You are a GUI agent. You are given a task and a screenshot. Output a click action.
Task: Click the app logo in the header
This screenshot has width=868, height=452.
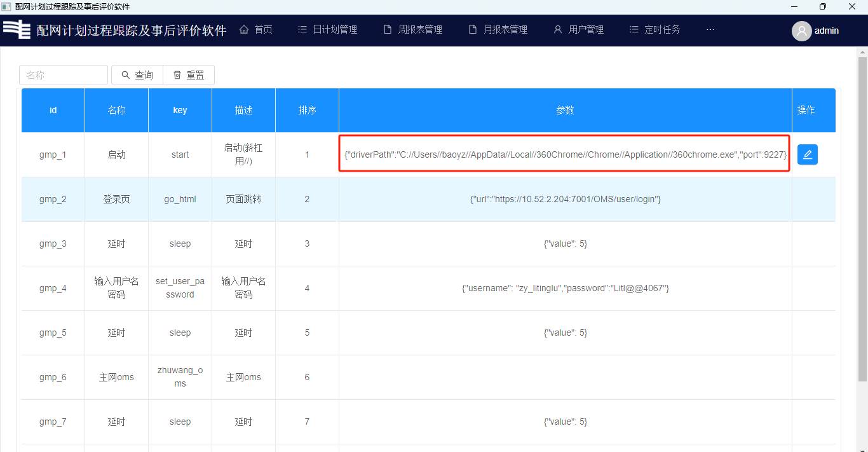(17, 30)
